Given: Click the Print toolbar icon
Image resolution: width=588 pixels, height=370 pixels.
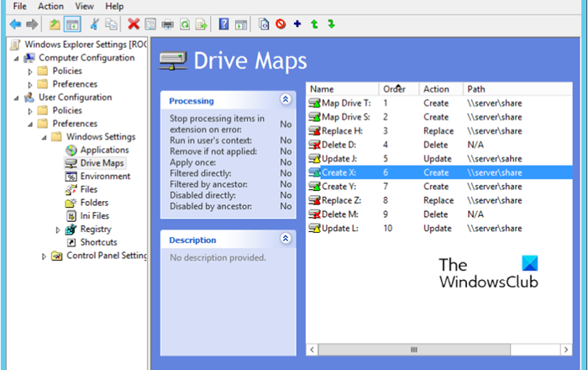Looking at the screenshot, I should (167, 24).
